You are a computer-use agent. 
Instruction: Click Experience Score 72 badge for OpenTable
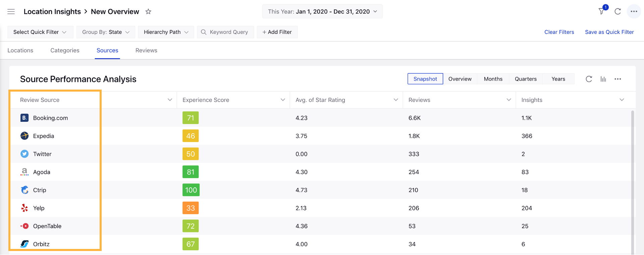[191, 226]
